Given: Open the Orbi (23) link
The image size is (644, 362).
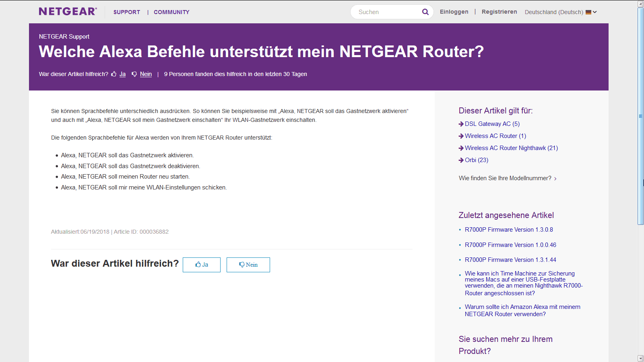Looking at the screenshot, I should [477, 160].
